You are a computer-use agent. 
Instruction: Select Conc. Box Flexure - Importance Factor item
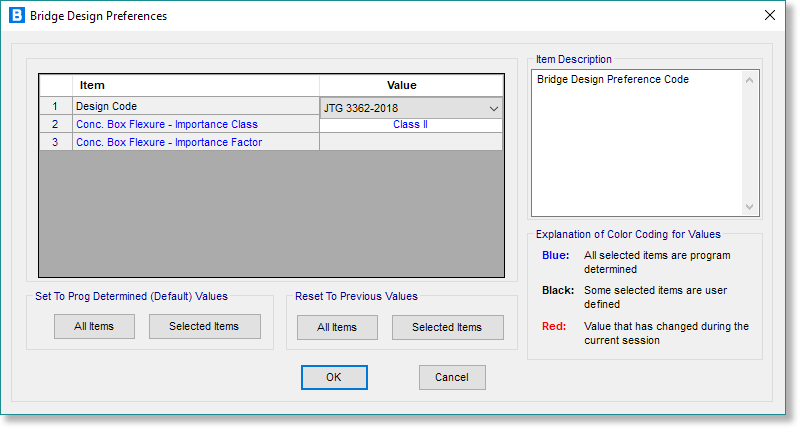196,142
